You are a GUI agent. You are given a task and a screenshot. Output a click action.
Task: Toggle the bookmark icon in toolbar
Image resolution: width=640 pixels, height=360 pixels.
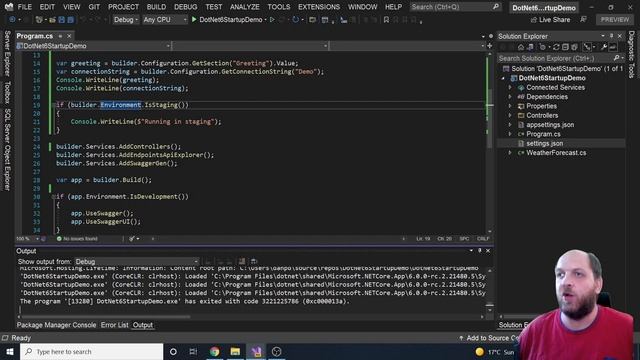click(x=386, y=20)
